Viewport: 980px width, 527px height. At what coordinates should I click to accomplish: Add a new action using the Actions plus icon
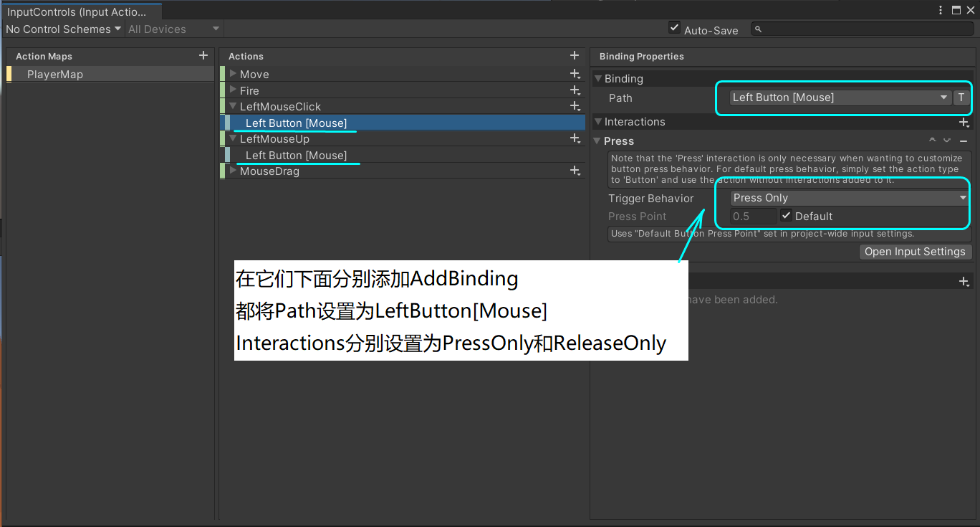pyautogui.click(x=575, y=55)
